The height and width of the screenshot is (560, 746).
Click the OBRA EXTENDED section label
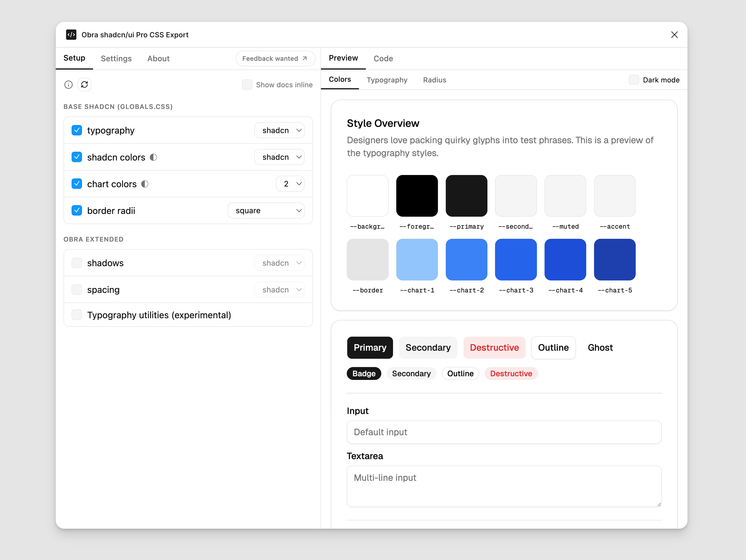click(x=93, y=239)
